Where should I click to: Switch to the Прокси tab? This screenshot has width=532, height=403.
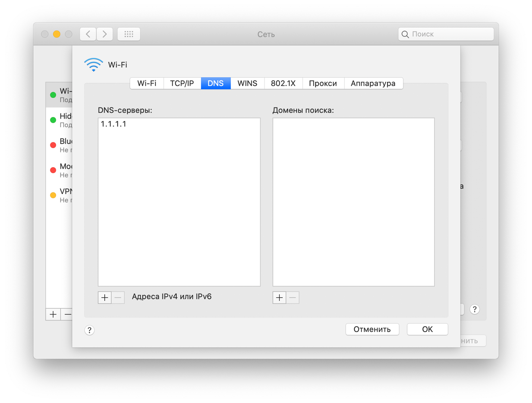pyautogui.click(x=323, y=83)
